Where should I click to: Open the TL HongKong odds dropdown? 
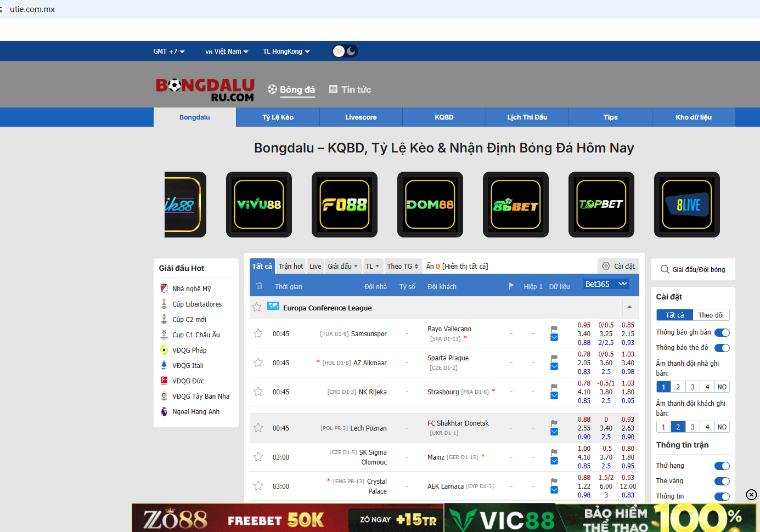point(286,52)
